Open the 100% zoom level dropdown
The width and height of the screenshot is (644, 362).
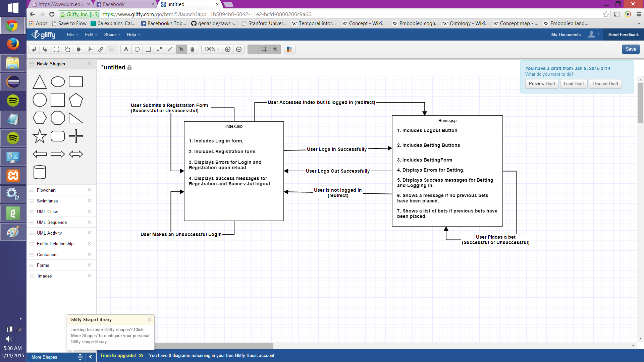point(212,49)
